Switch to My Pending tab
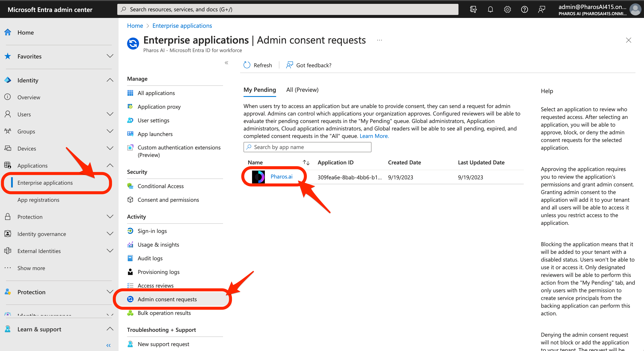Screen dimensions: 644x351 pyautogui.click(x=260, y=90)
